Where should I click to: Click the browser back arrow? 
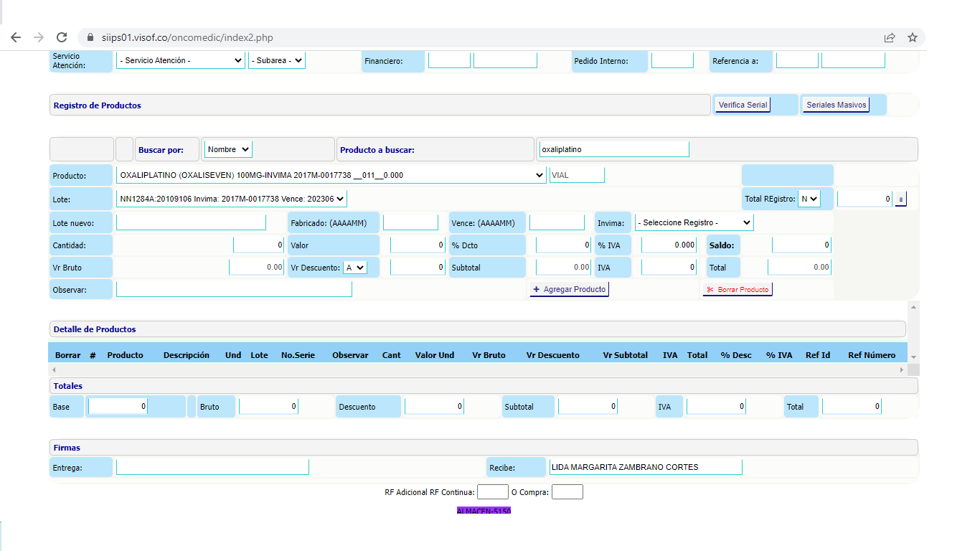16,37
